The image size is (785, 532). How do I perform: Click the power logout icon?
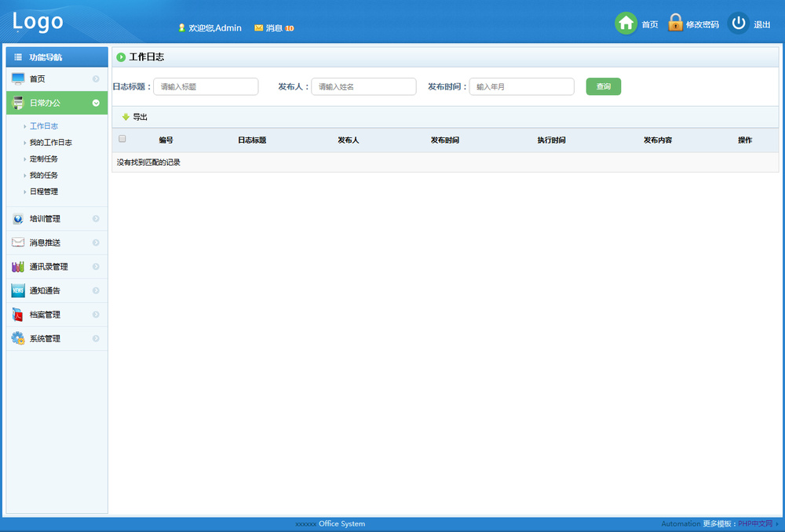coord(738,24)
